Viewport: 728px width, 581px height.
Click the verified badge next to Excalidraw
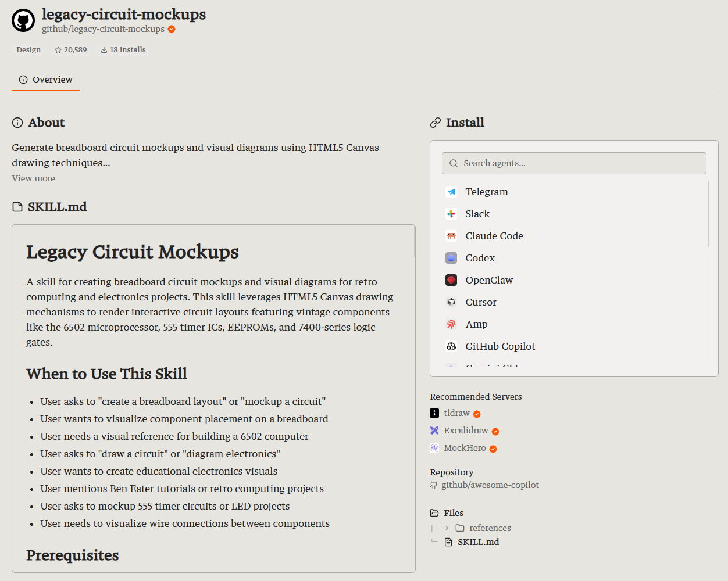point(495,432)
